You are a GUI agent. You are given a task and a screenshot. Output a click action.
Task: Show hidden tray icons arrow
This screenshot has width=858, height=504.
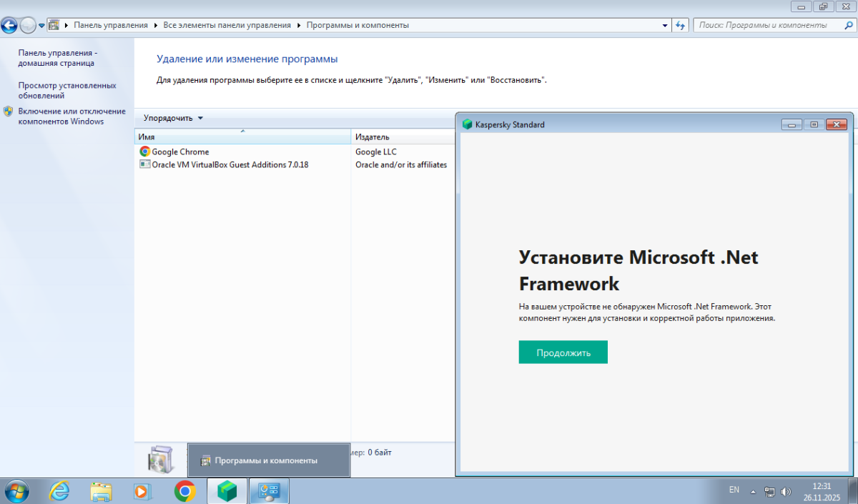[752, 492]
